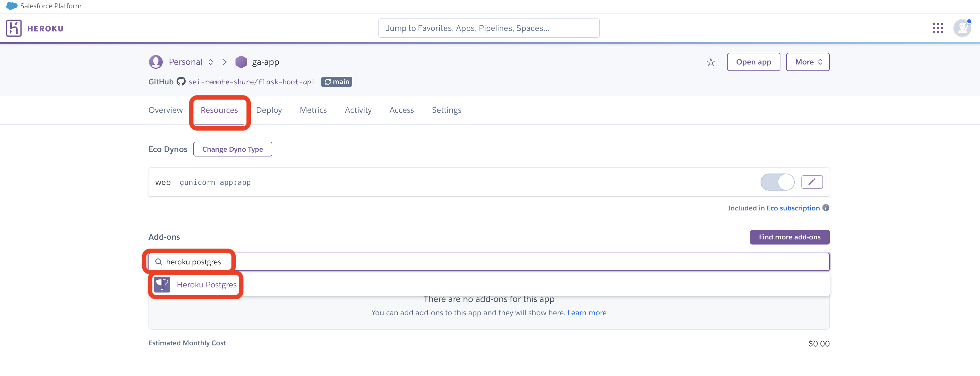
Task: Edit web dyno with the pencil icon
Action: (812, 182)
